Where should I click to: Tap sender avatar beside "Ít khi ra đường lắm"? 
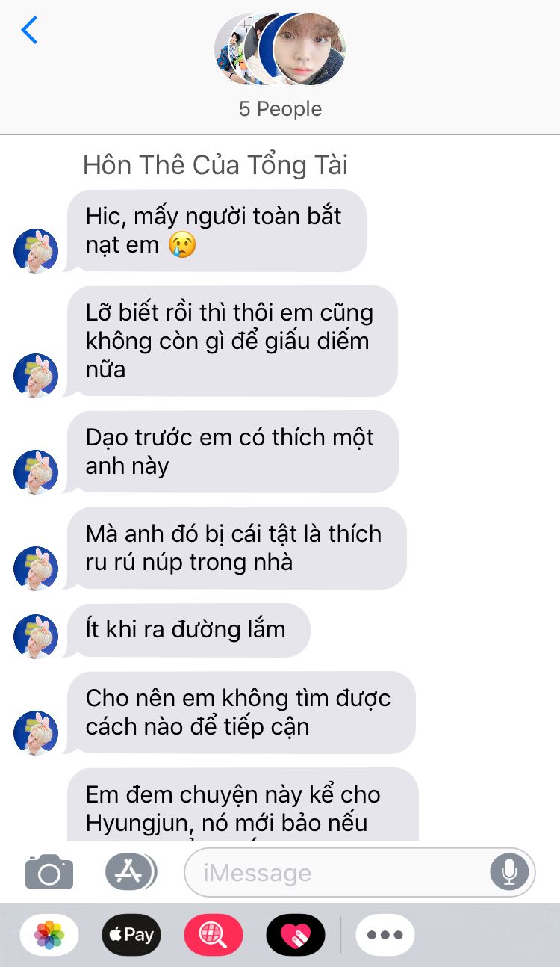click(x=36, y=636)
